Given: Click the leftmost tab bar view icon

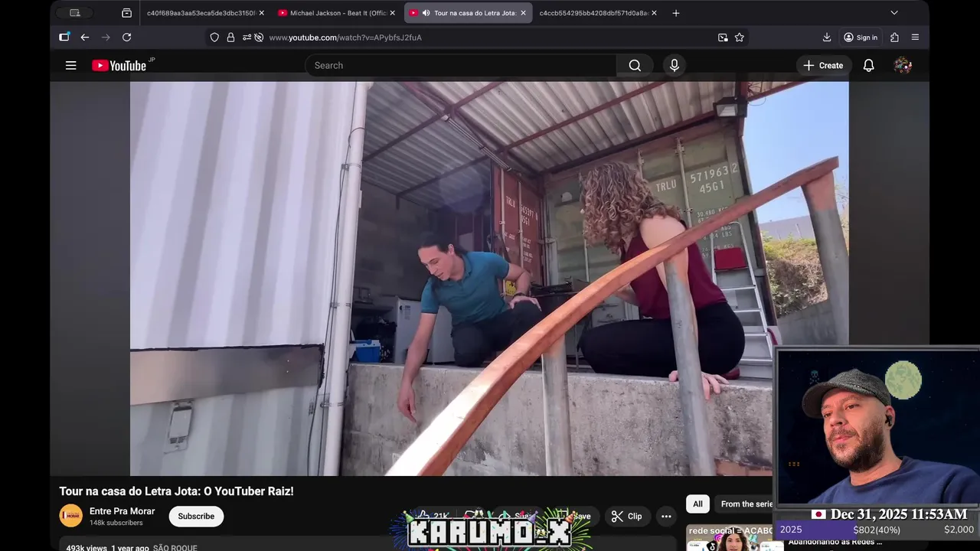Looking at the screenshot, I should coord(74,13).
